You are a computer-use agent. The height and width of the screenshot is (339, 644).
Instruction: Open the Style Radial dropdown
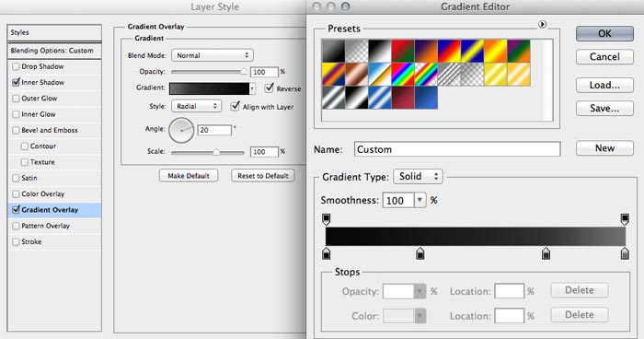point(196,106)
